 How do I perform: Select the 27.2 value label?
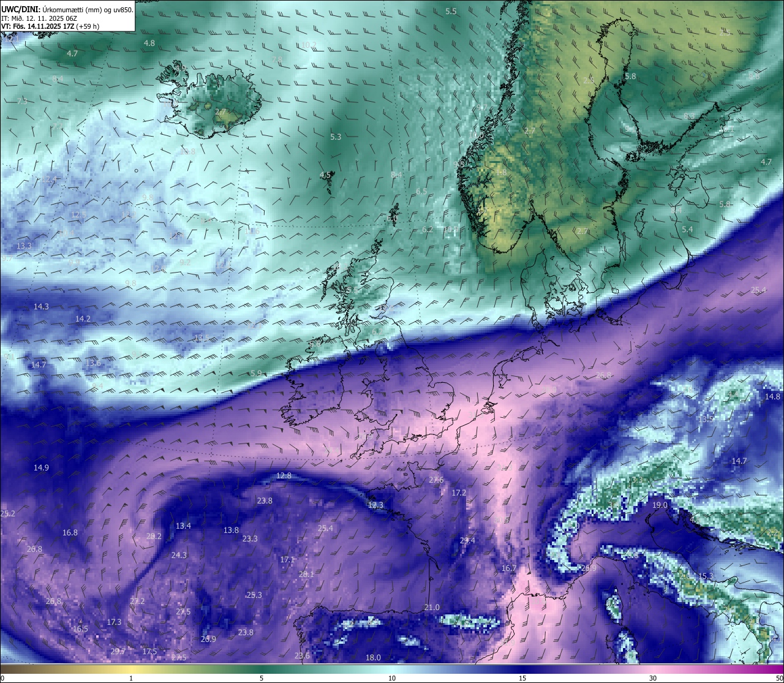[x=137, y=601]
